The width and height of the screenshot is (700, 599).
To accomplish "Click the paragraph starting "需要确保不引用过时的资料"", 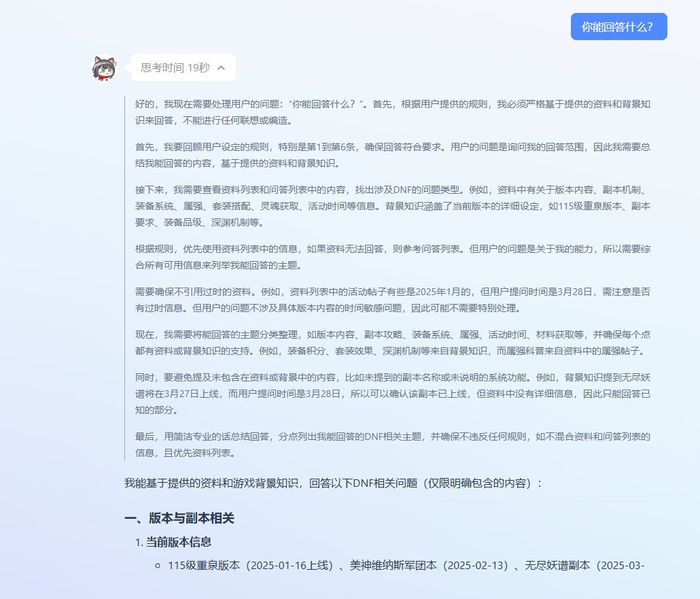I will click(x=392, y=300).
